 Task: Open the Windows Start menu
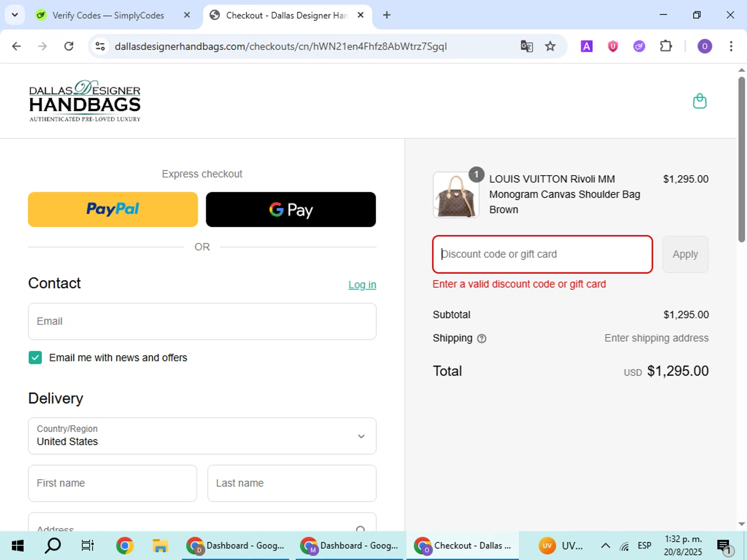pyautogui.click(x=17, y=546)
